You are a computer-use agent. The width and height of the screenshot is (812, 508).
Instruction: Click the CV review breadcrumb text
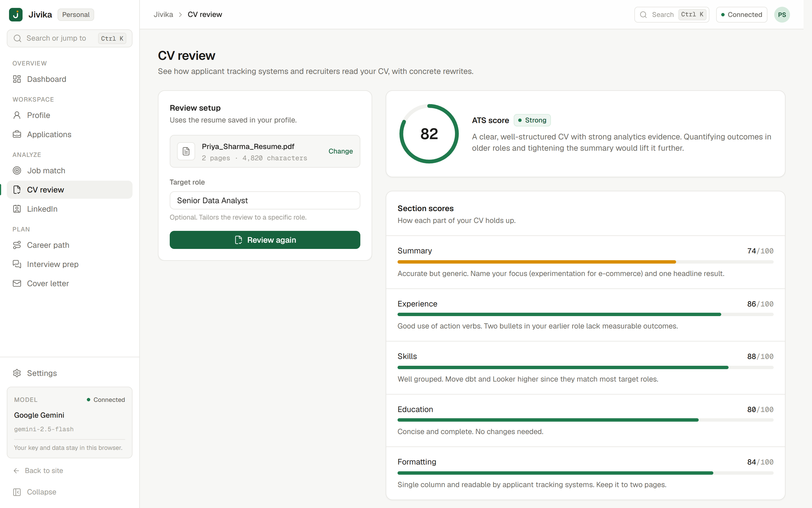205,14
